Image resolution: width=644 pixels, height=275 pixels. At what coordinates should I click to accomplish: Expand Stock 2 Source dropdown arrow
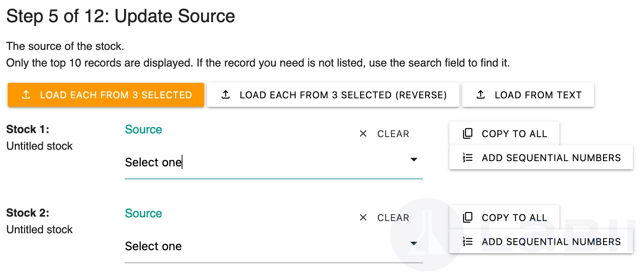point(414,244)
